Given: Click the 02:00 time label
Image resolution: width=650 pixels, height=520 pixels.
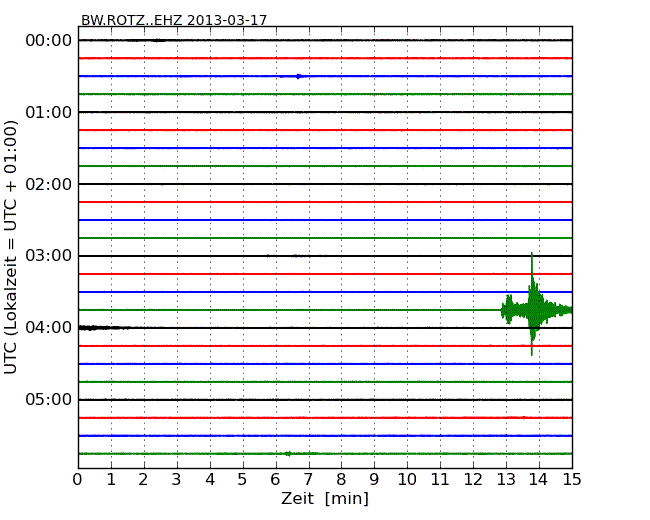Looking at the screenshot, I should (49, 184).
